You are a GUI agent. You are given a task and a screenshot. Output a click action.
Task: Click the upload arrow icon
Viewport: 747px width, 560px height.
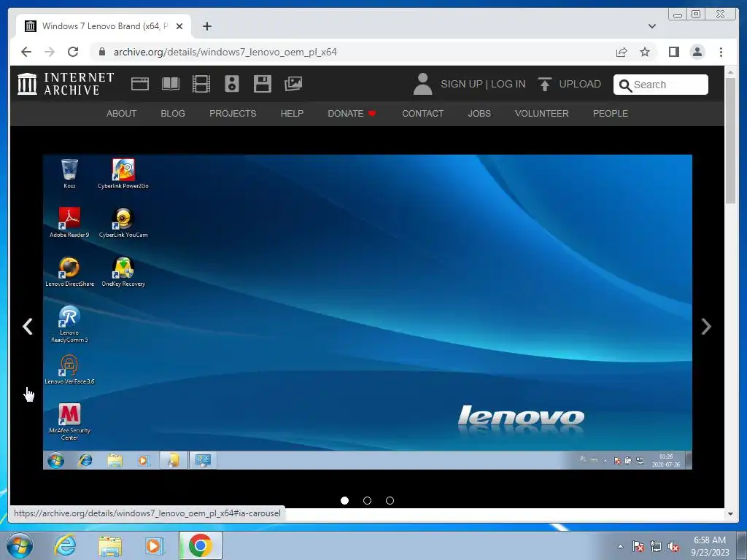click(544, 84)
